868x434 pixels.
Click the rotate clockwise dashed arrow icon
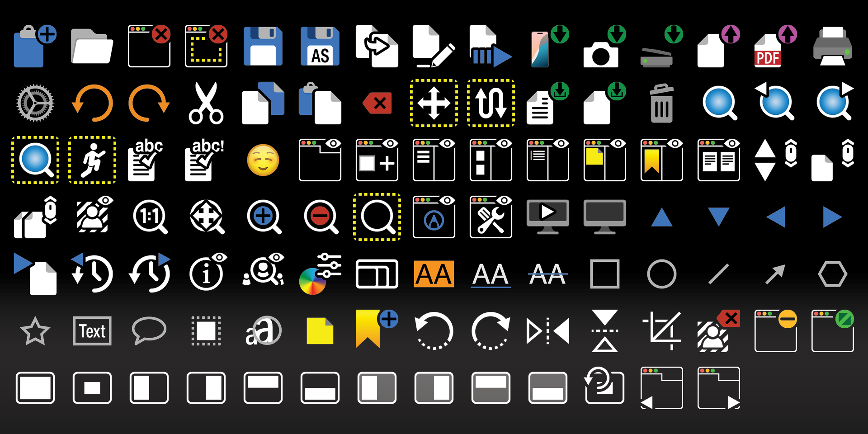491,331
